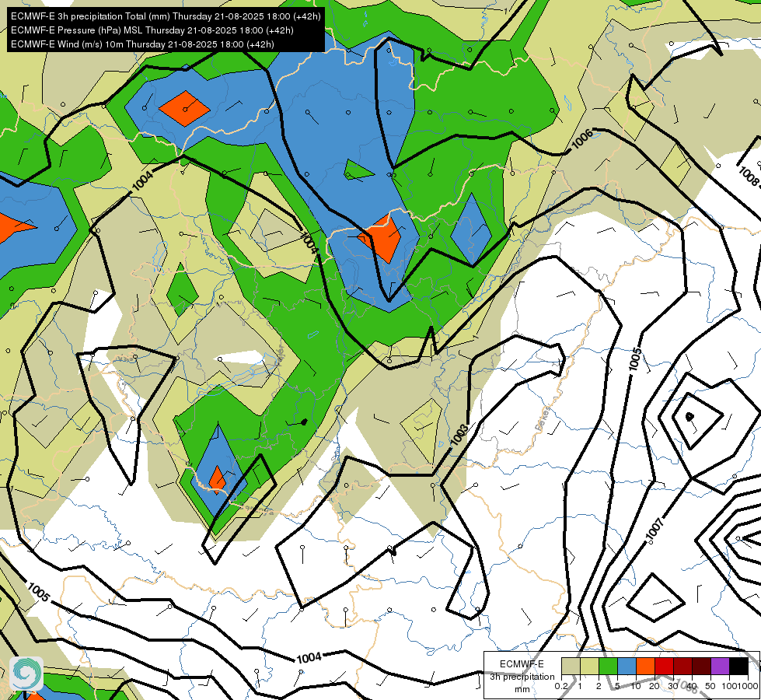Viewport: 761px width, 700px height.
Task: Click the '50' legend scale value
Action: (710, 686)
